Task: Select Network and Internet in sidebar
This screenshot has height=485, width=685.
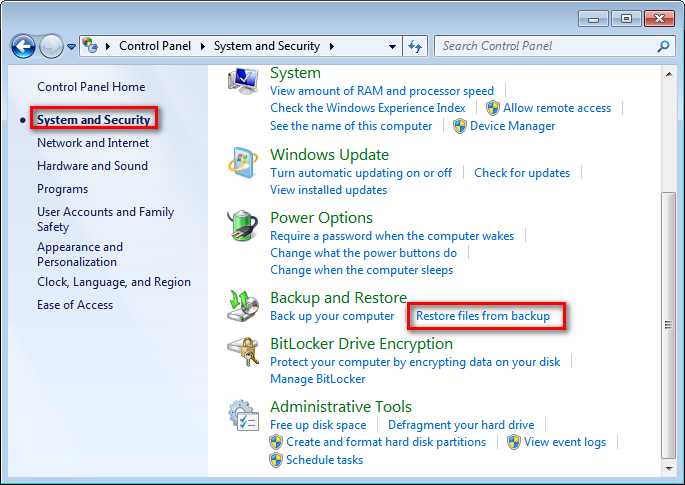Action: [x=93, y=143]
